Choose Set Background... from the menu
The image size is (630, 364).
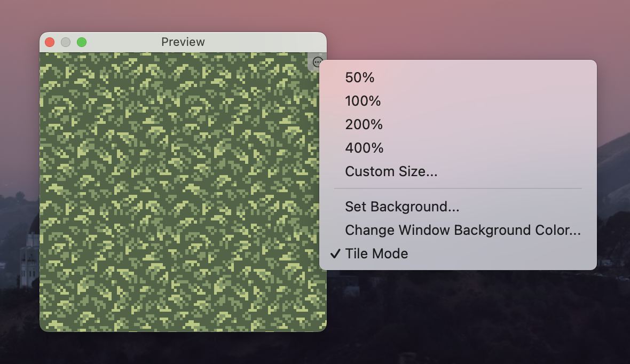402,207
